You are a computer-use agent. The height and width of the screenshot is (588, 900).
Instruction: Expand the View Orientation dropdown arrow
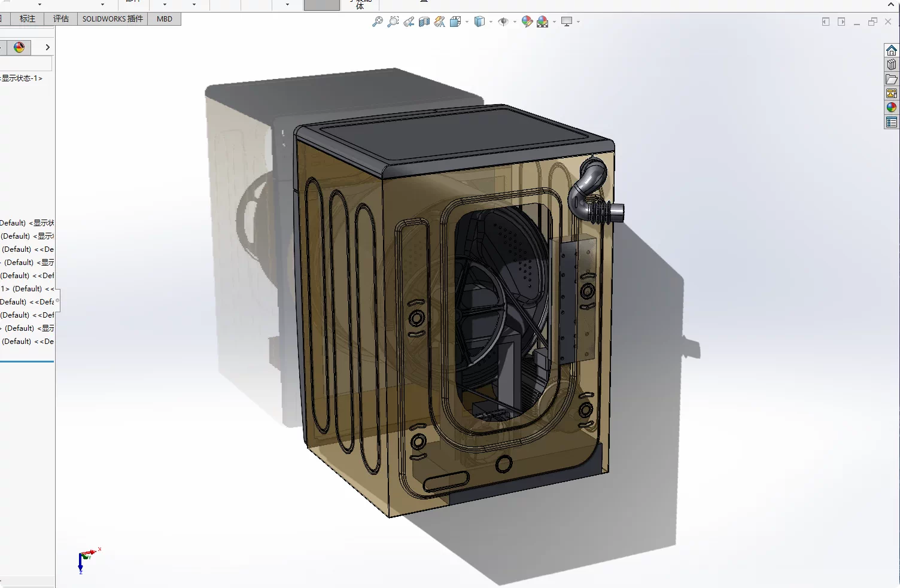click(x=467, y=22)
